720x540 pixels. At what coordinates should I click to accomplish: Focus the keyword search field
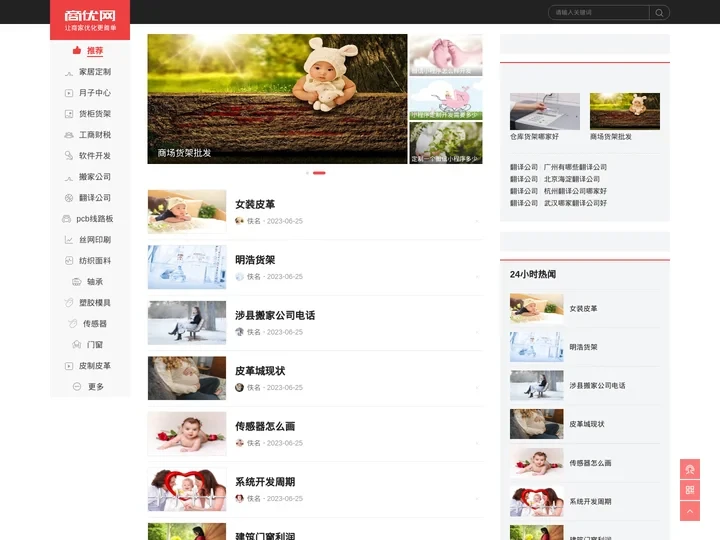[599, 13]
